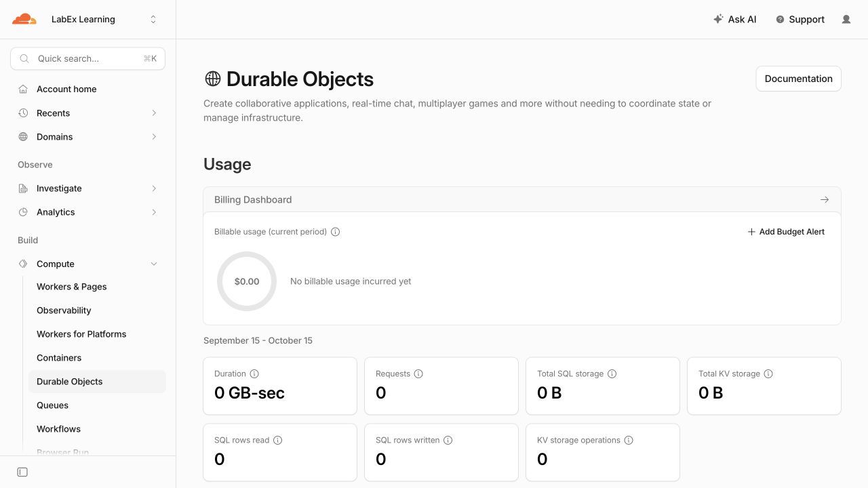Expand the Investigate chevron
The image size is (868, 488).
click(x=154, y=188)
